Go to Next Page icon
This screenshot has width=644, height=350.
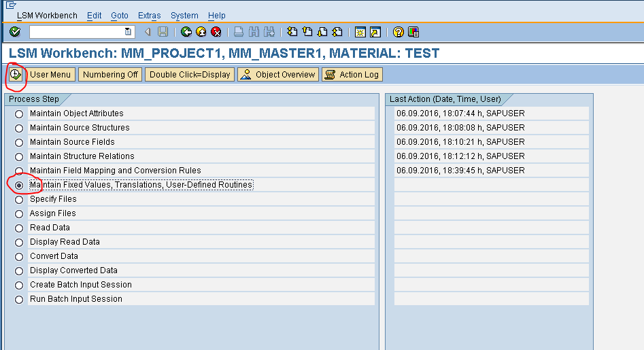click(322, 32)
